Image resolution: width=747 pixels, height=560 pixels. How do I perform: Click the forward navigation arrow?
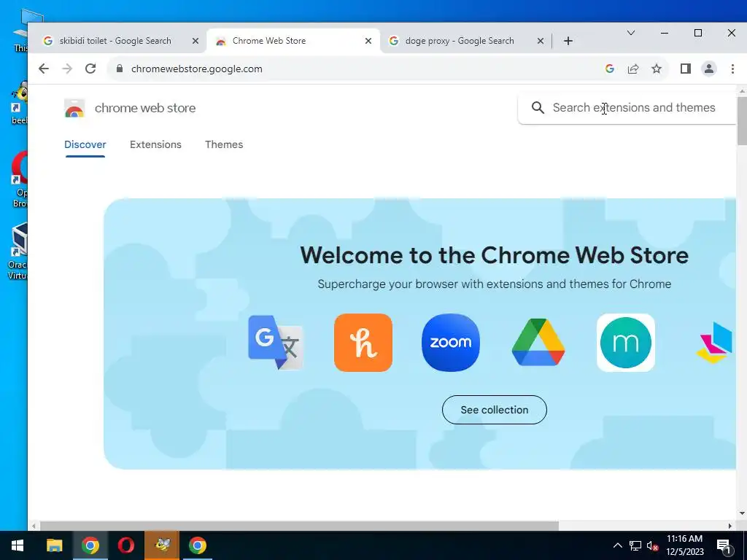tap(67, 69)
